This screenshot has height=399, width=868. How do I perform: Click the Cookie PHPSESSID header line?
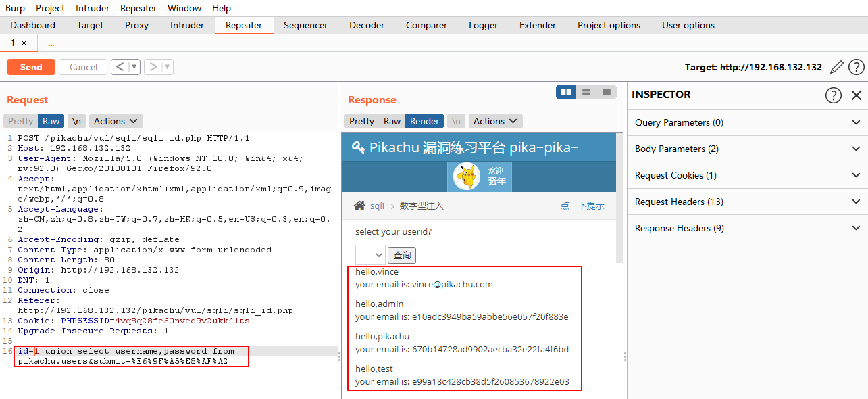(x=136, y=321)
